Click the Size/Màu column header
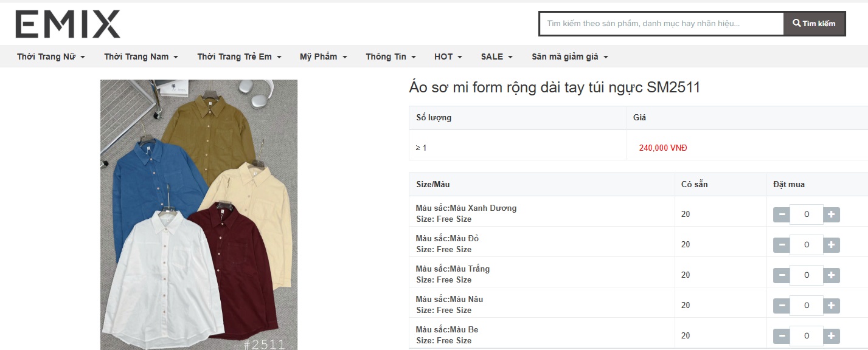Image resolution: width=868 pixels, height=350 pixels. point(433,184)
